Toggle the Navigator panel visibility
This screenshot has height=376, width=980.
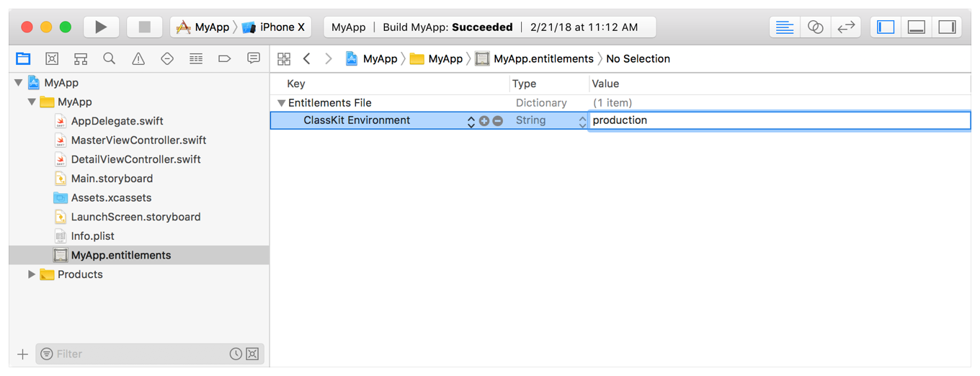pos(886,27)
